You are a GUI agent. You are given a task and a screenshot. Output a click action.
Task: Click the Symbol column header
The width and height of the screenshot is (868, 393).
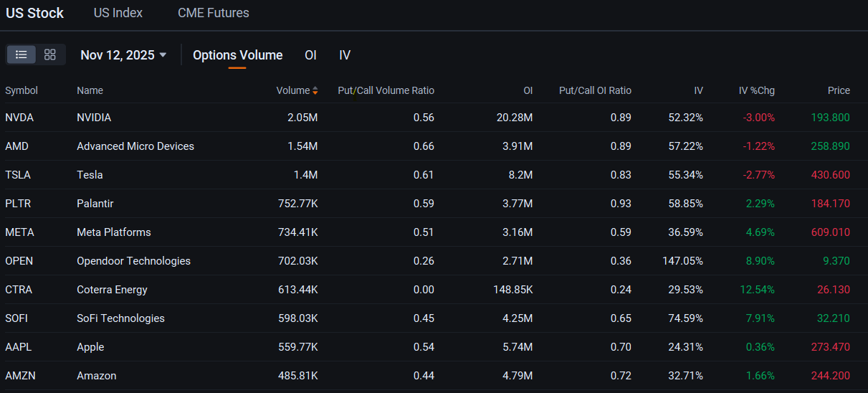[22, 90]
